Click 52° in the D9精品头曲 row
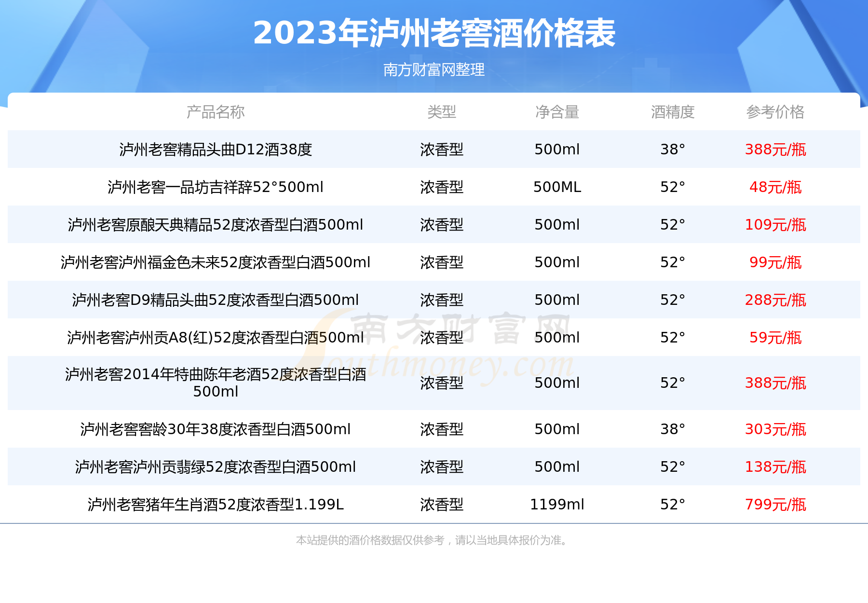868x603 pixels. [673, 300]
